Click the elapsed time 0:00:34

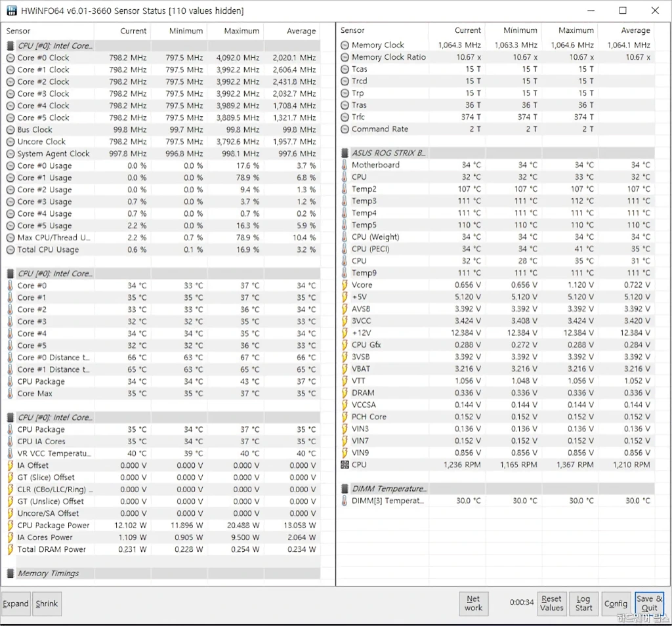522,602
